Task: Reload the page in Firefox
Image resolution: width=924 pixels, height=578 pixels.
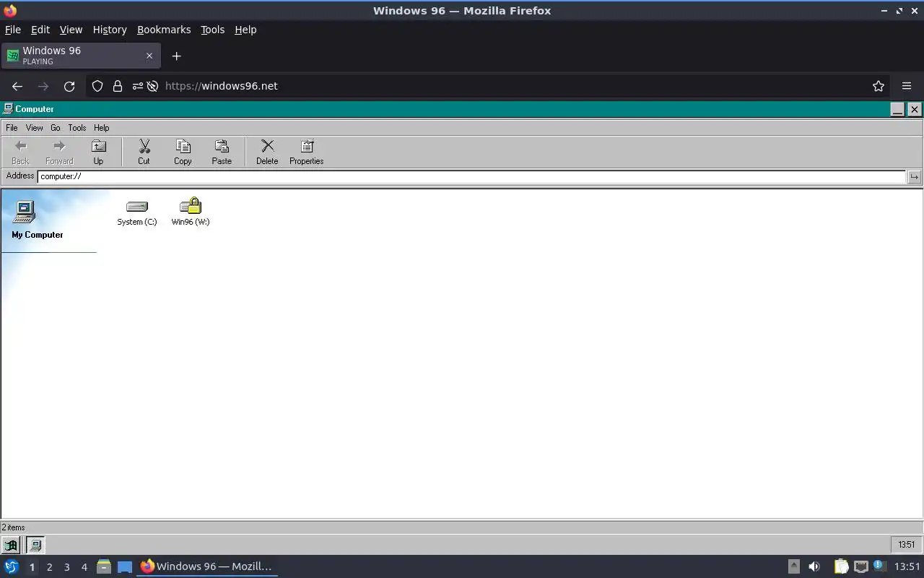Action: [x=69, y=86]
